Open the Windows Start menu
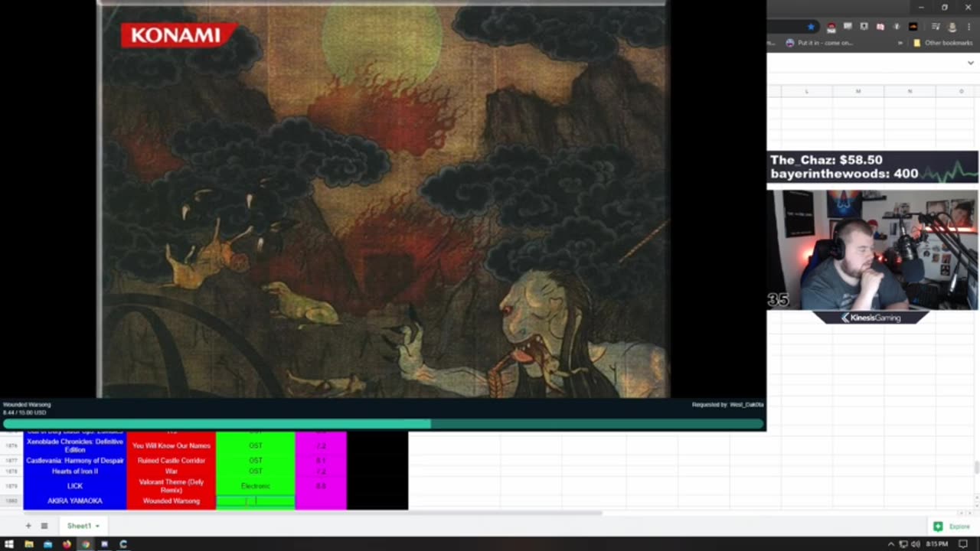Screen dimensions: 980x551 tap(9, 544)
